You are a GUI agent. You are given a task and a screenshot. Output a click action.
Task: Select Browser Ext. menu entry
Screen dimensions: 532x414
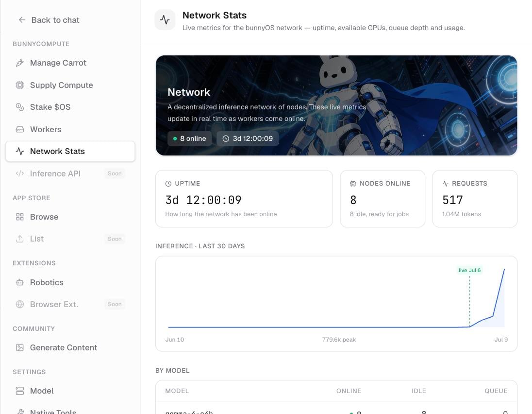(x=70, y=304)
